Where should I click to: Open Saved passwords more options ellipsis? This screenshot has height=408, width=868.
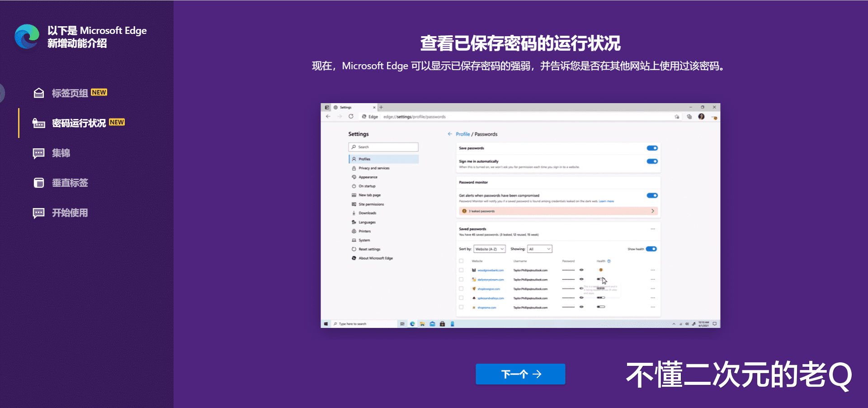click(653, 229)
